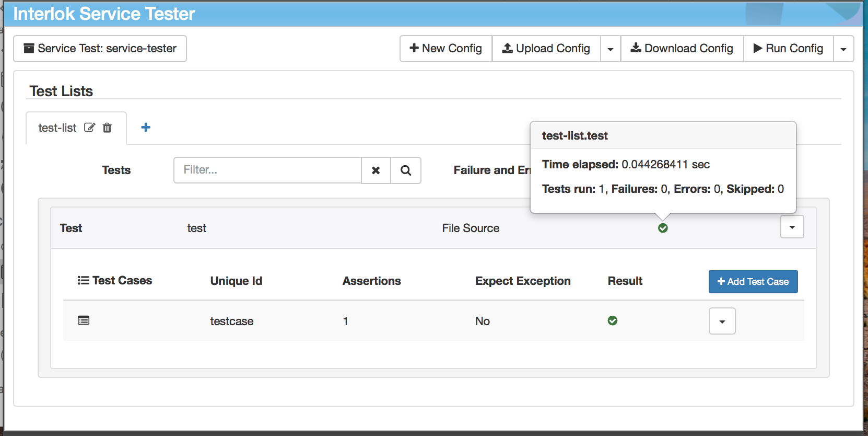The width and height of the screenshot is (868, 436).
Task: Click the Test Cases list icon
Action: (x=83, y=281)
